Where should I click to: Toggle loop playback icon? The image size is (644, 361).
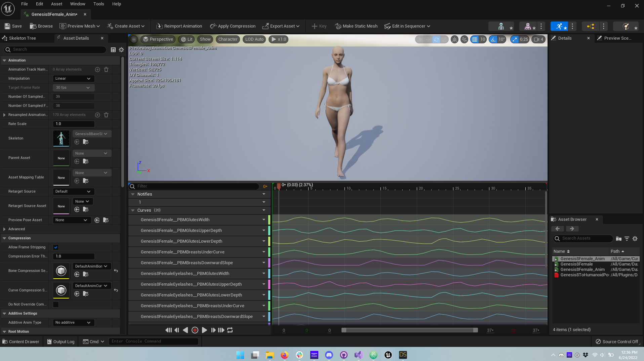coord(230,330)
